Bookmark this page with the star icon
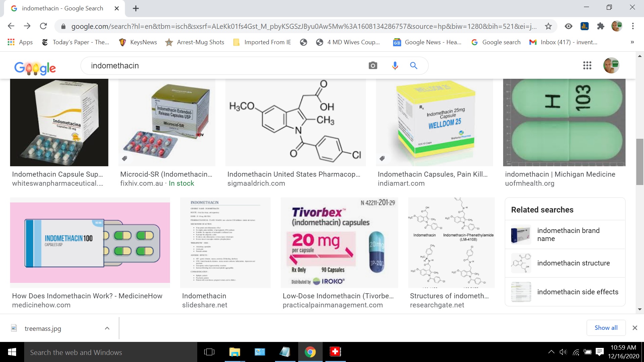 point(548,26)
